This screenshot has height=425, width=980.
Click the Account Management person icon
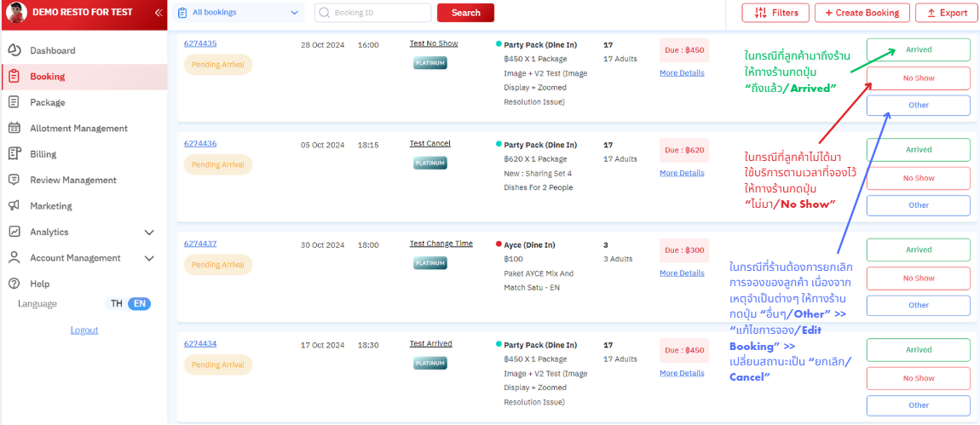click(x=14, y=257)
